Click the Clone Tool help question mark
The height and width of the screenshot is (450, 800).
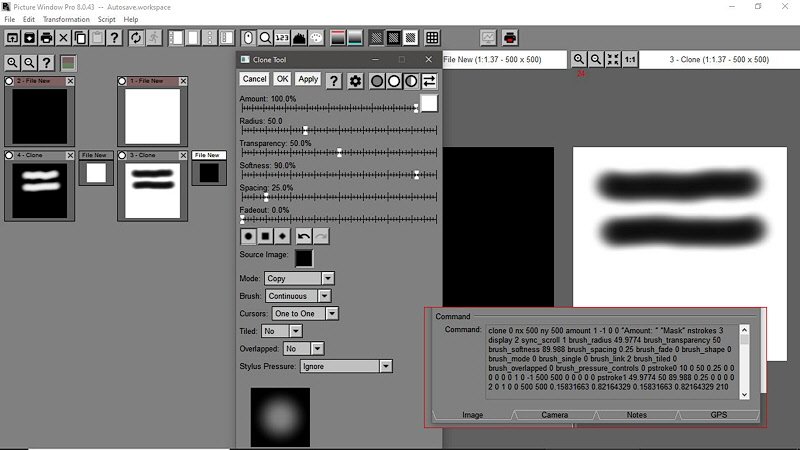(x=334, y=80)
